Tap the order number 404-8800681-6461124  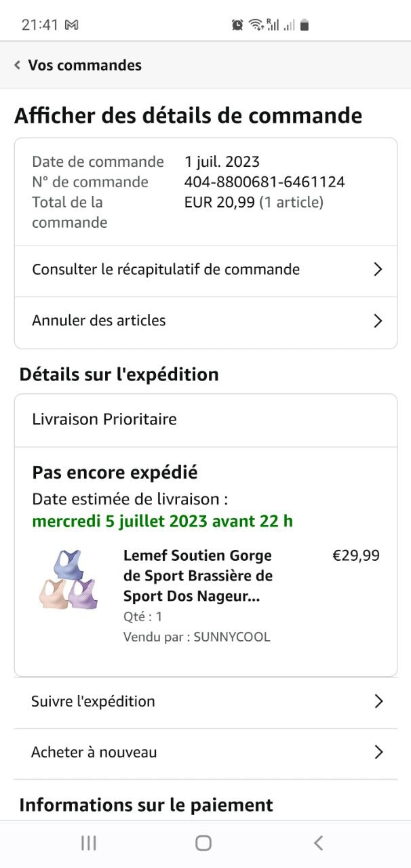click(265, 182)
